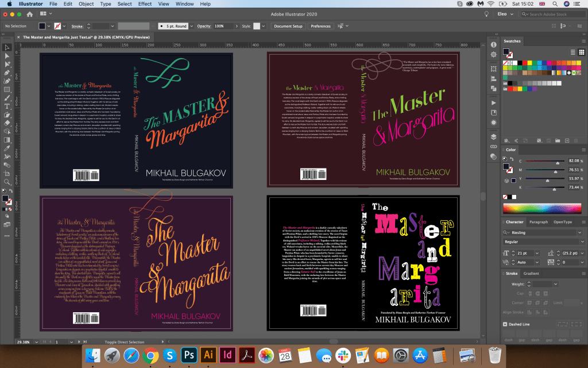Expand the Regular font style dropdown
This screenshot has height=368, width=588.
(x=581, y=241)
